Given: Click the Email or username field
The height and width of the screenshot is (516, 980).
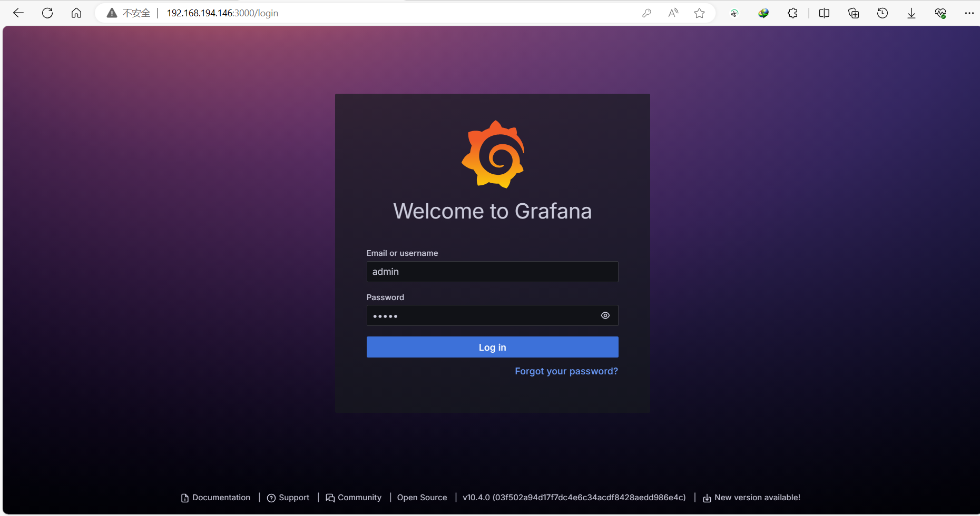Looking at the screenshot, I should [x=492, y=272].
